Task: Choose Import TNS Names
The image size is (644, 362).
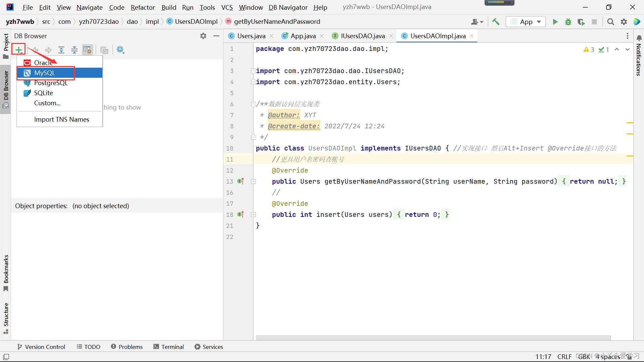Action: [60, 119]
